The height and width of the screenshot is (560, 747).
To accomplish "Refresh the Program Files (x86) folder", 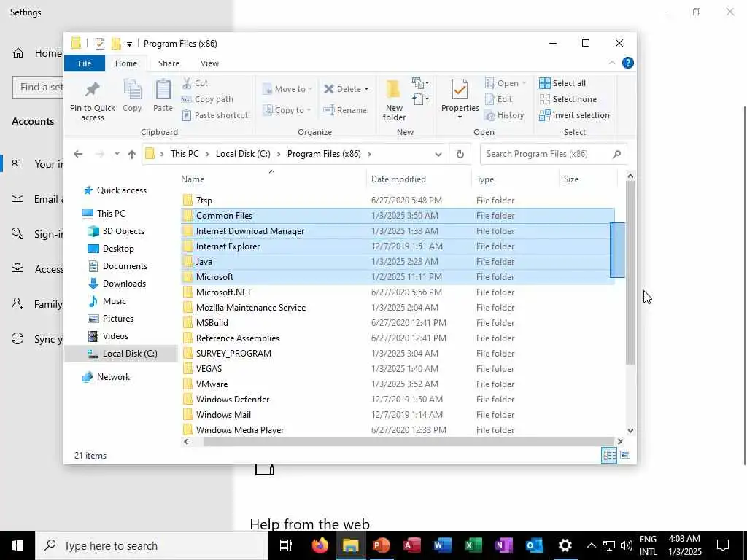I will tap(460, 154).
